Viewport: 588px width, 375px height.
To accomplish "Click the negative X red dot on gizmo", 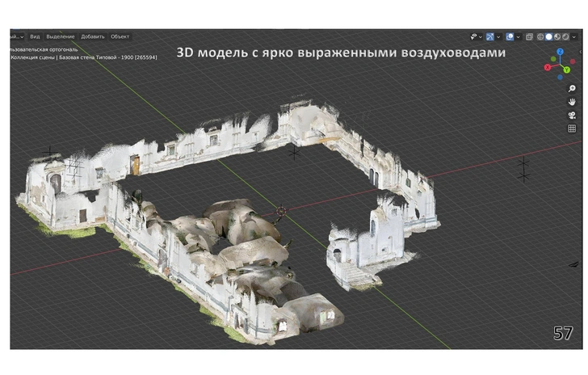I will (573, 61).
